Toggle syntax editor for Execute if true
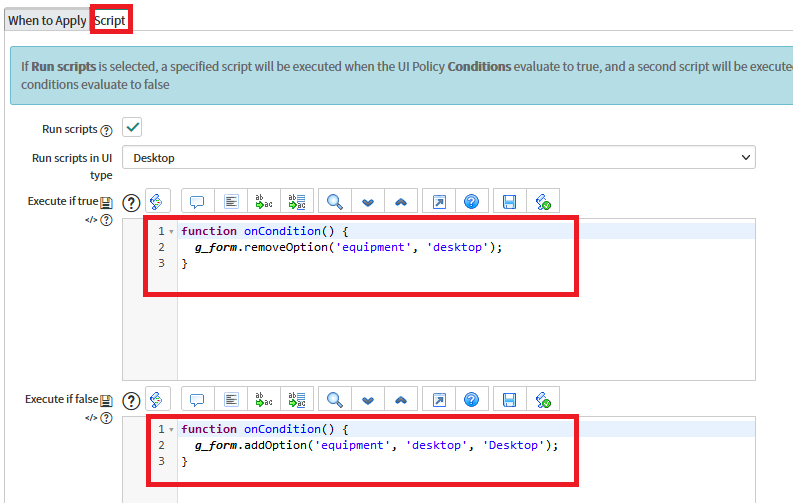 [157, 201]
